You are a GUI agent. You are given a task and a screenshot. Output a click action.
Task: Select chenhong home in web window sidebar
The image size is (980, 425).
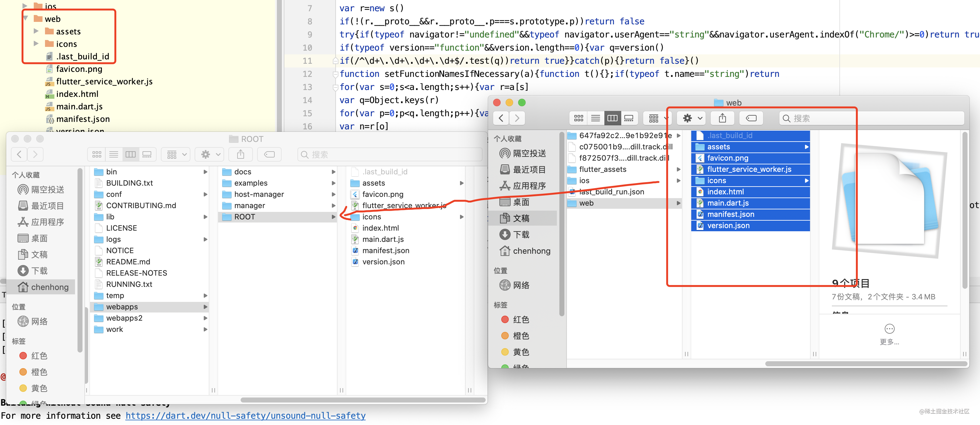(525, 251)
